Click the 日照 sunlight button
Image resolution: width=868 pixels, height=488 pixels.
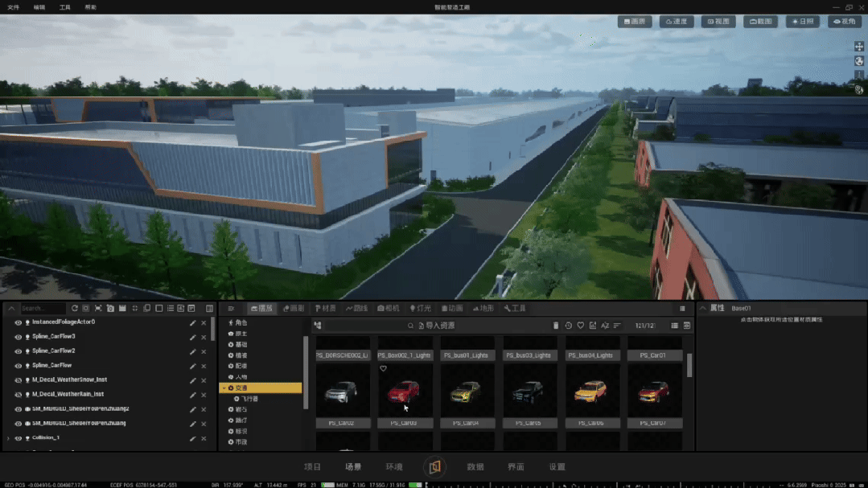click(803, 22)
